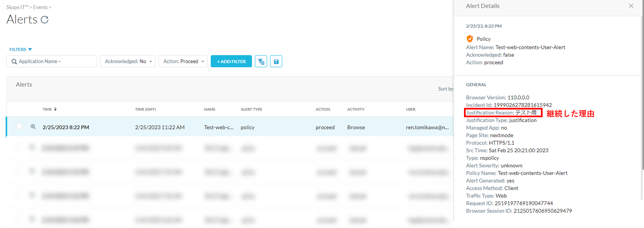This screenshot has width=644, height=228.
Task: Close the Alert Details panel
Action: coord(631,6)
